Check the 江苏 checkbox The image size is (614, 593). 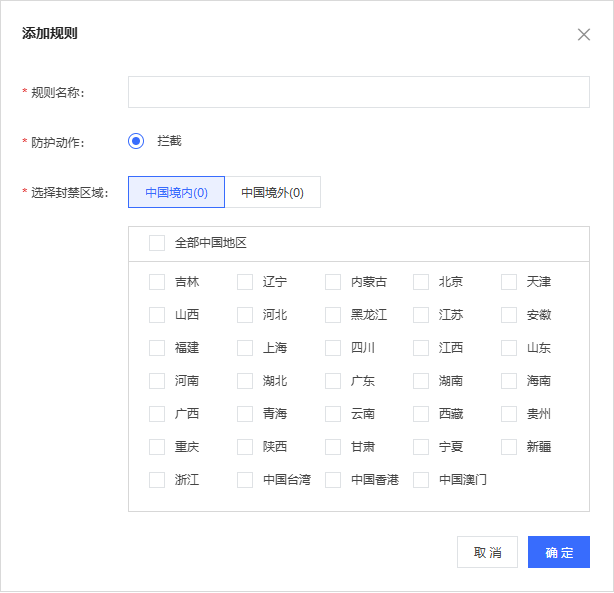pos(421,315)
